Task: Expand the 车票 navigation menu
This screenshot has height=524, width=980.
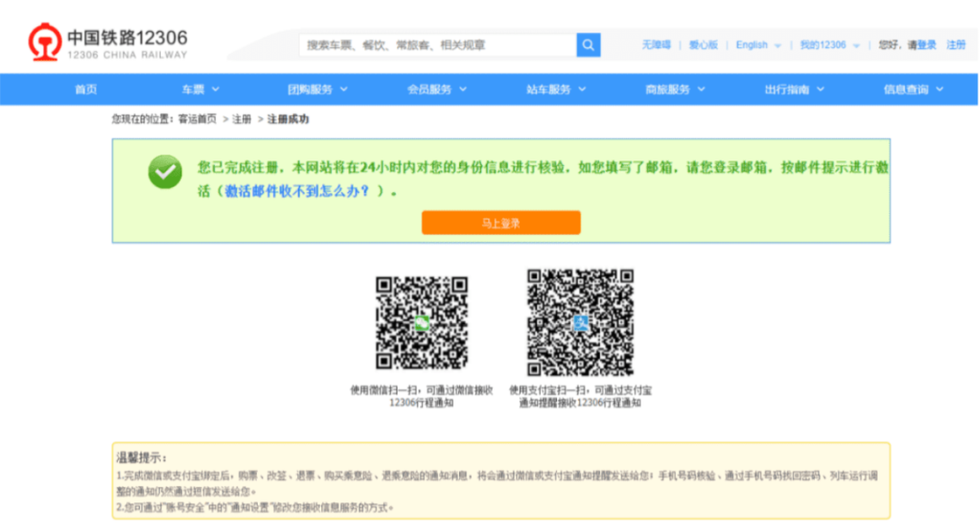Action: tap(200, 90)
